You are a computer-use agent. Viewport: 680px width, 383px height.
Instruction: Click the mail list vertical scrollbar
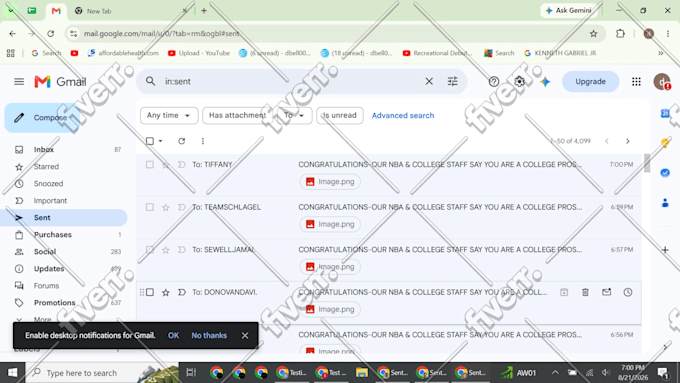pyautogui.click(x=647, y=163)
